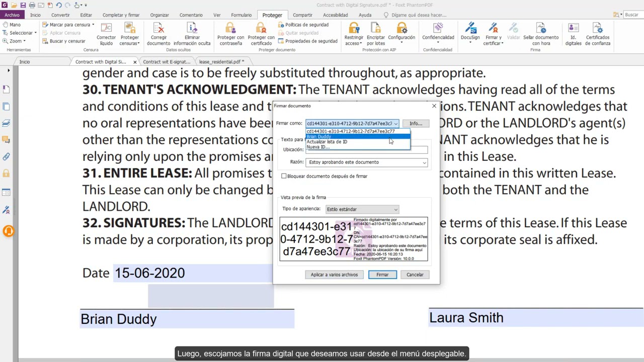Open the Confidencialidad tool
The height and width of the screenshot is (362, 644).
pos(438,33)
